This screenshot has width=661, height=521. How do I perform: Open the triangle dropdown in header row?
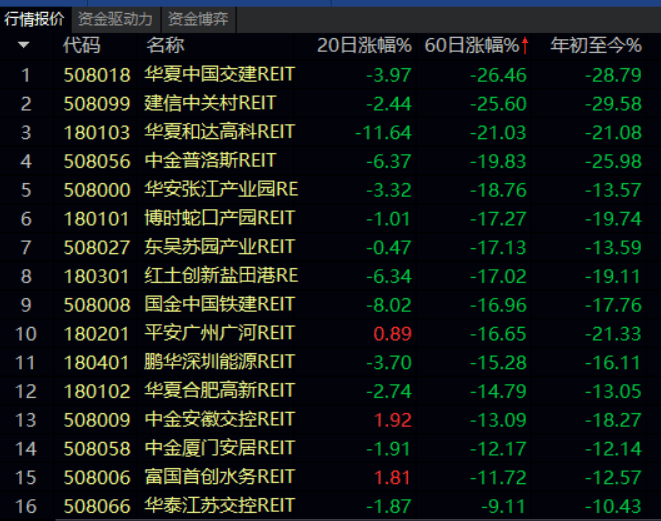click(24, 45)
